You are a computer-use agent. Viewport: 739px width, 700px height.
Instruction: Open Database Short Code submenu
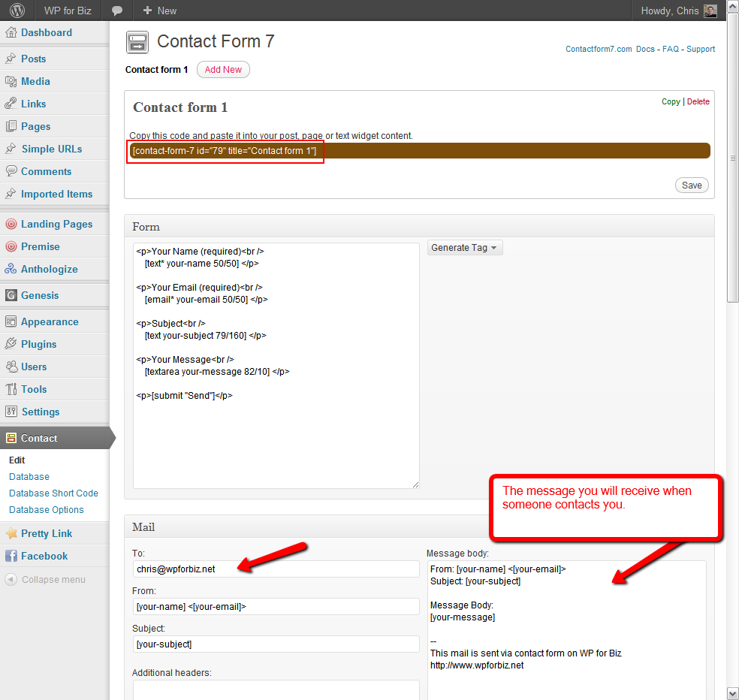(x=54, y=493)
